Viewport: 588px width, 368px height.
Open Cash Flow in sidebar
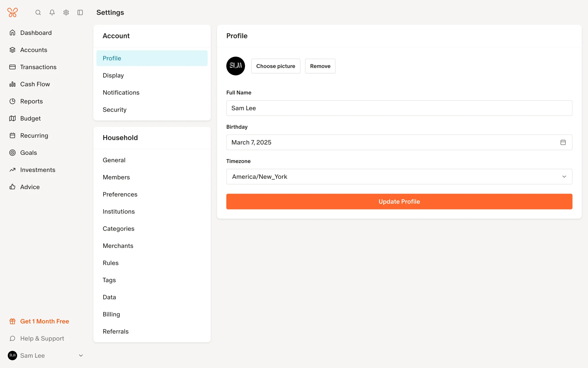[x=35, y=84]
